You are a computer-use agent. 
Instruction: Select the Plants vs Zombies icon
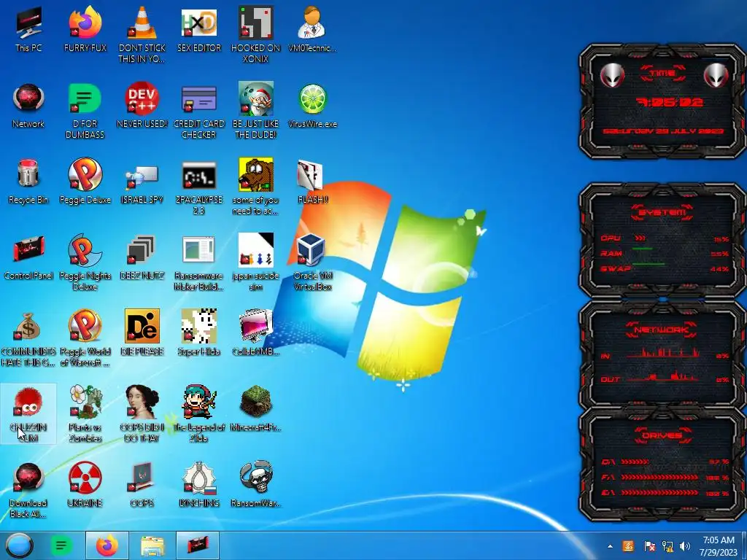(86, 402)
